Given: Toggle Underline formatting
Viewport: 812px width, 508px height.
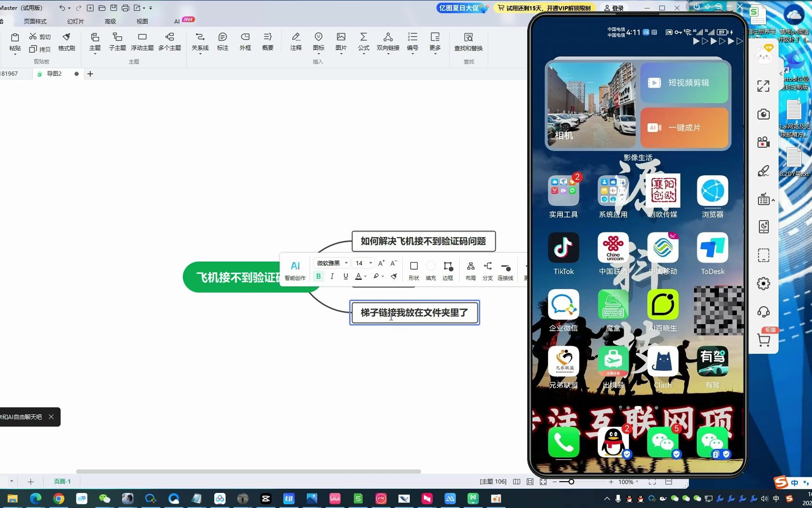Looking at the screenshot, I should click(346, 276).
